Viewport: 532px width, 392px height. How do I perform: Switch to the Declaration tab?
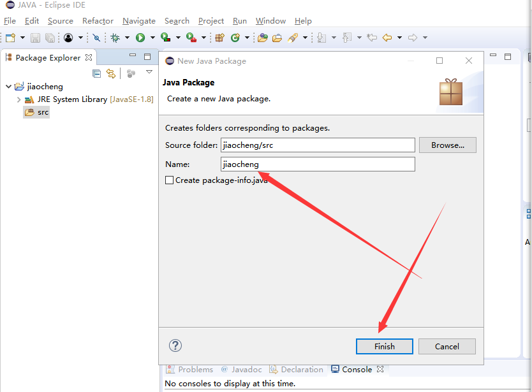(x=296, y=369)
